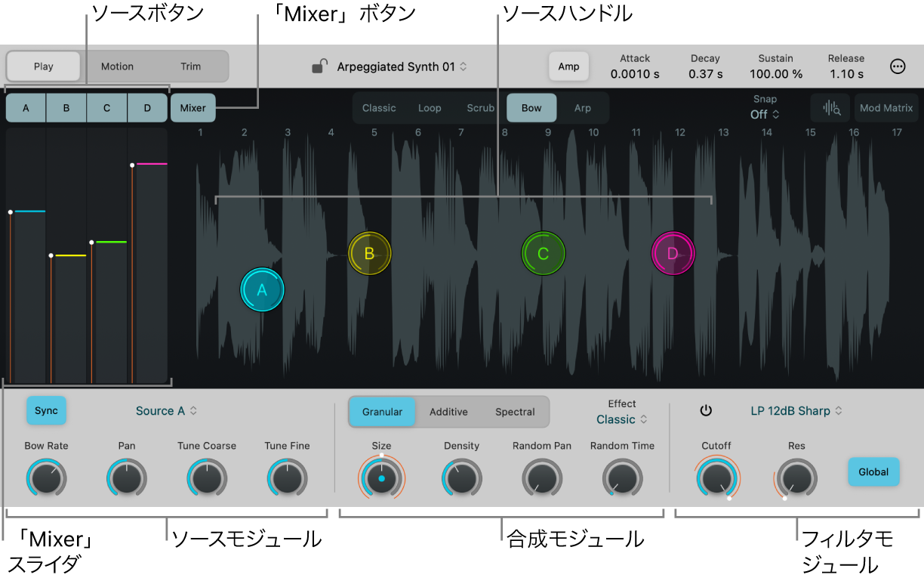The image size is (924, 581).
Task: Switch to the Trim view
Action: point(191,66)
